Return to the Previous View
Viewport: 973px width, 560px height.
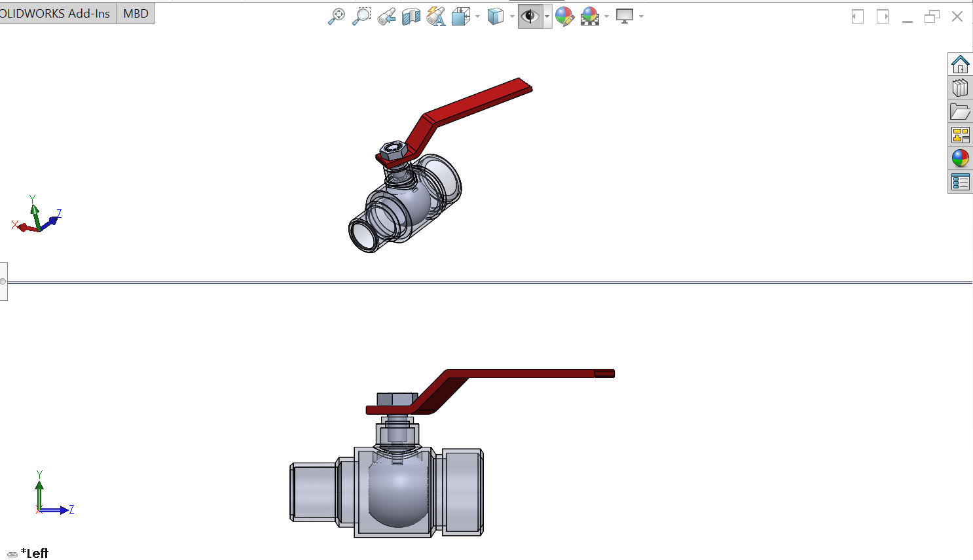[386, 16]
